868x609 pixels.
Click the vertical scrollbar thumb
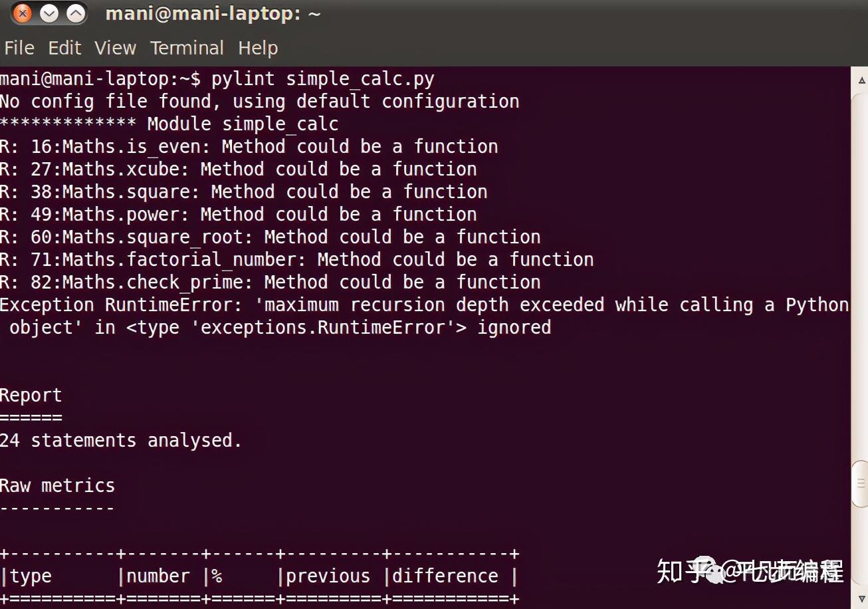(860, 483)
